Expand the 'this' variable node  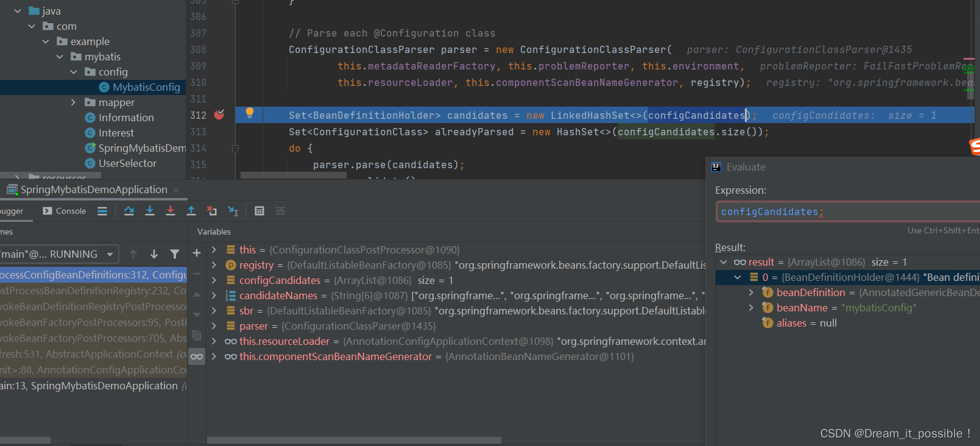coord(214,250)
